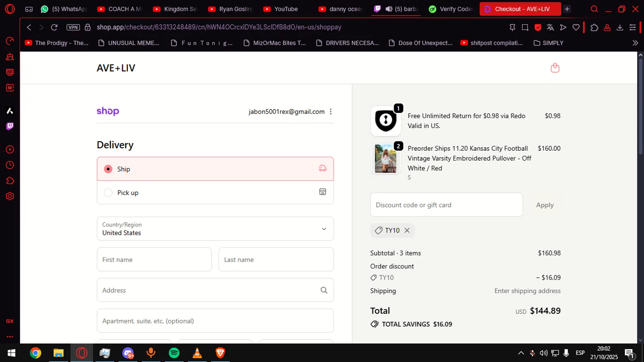Open Dose Of Unexpected bookmark
This screenshot has width=644, height=362.
pyautogui.click(x=421, y=43)
